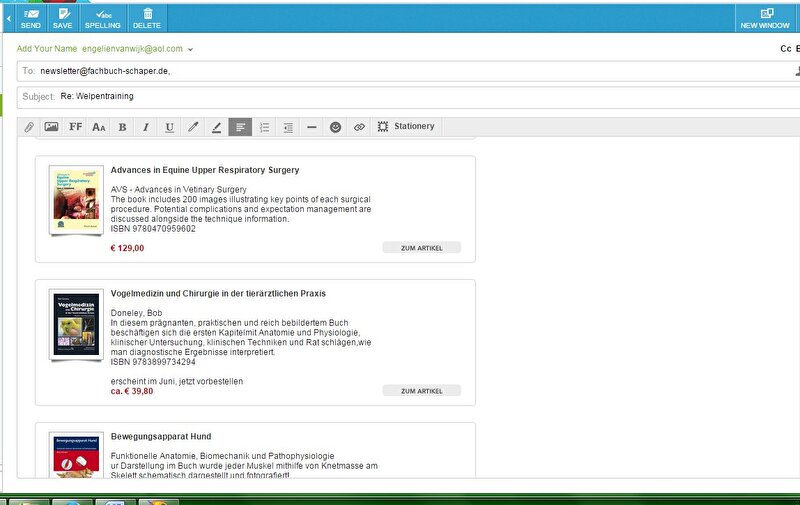Click the Send button
This screenshot has width=800, height=505.
[x=30, y=17]
